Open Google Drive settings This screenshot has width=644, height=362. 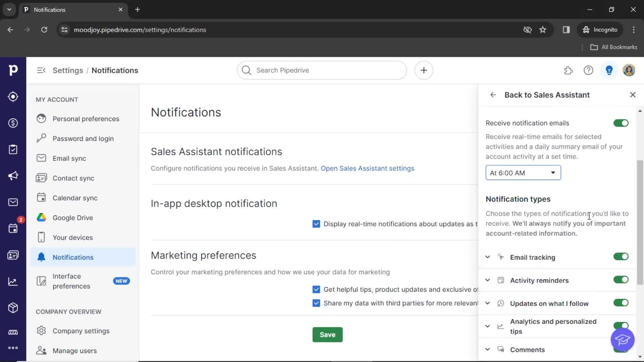click(x=83, y=218)
